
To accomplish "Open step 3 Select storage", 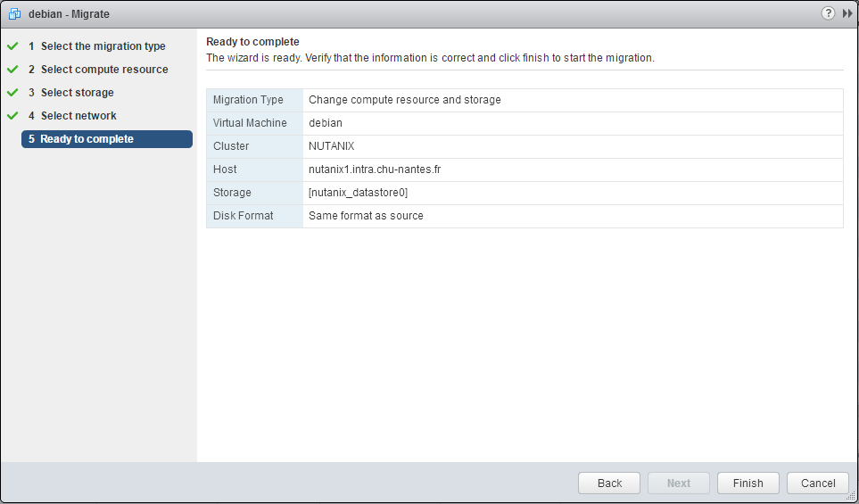I will click(71, 93).
